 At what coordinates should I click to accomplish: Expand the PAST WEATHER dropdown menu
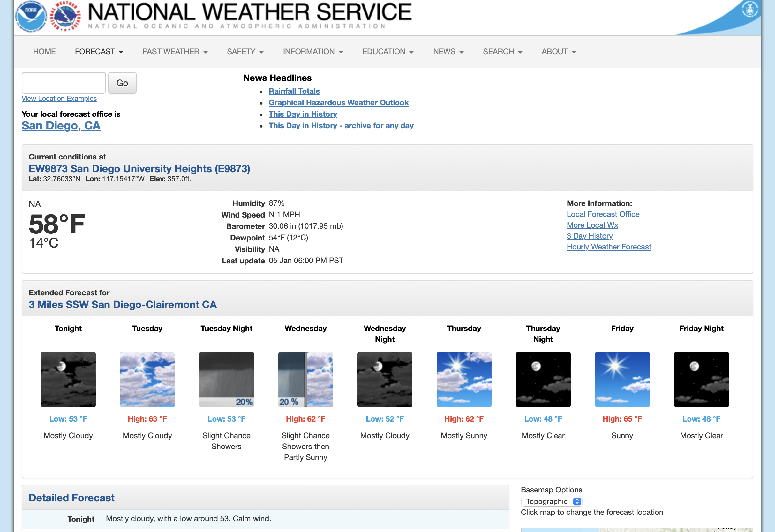click(175, 52)
